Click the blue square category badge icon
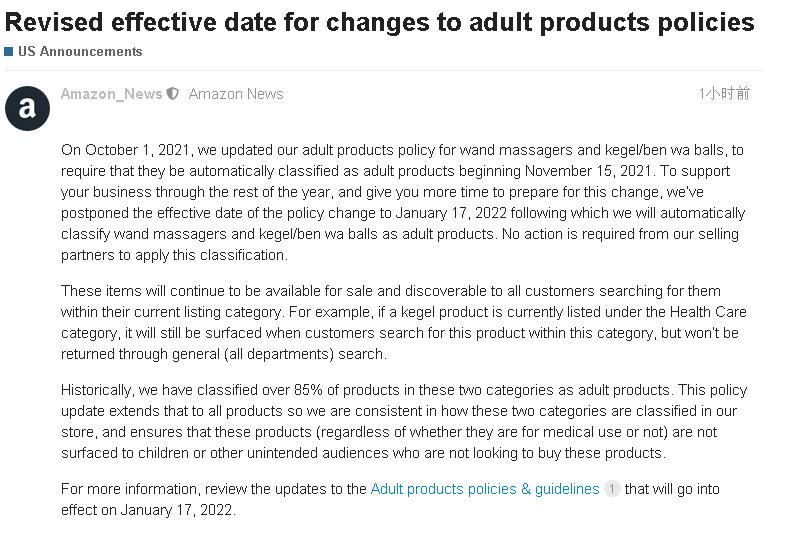792x535 pixels. (9, 52)
